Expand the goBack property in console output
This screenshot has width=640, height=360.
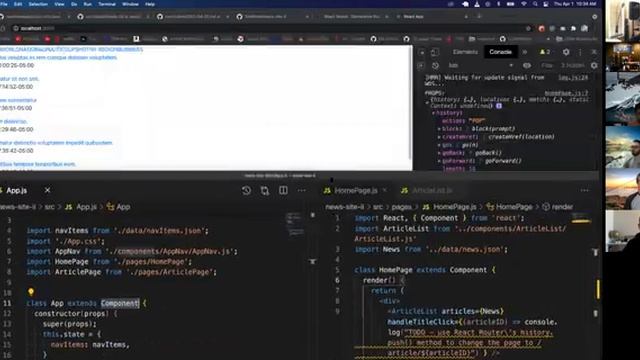439,153
